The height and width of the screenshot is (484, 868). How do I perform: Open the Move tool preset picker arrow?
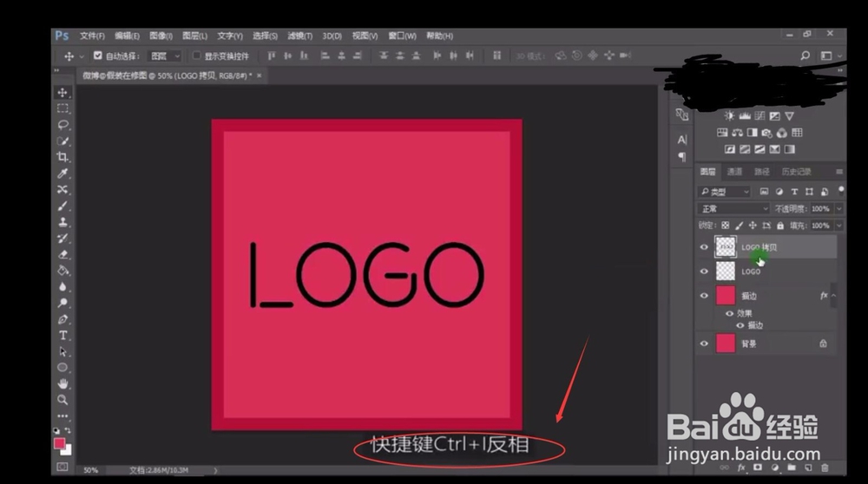coord(82,56)
